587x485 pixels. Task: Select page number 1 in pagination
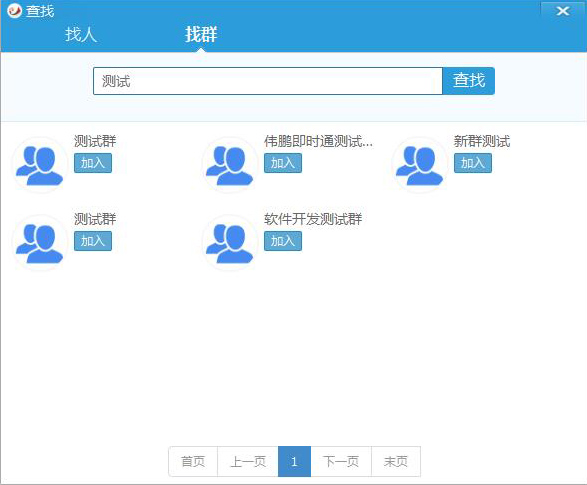coord(294,461)
